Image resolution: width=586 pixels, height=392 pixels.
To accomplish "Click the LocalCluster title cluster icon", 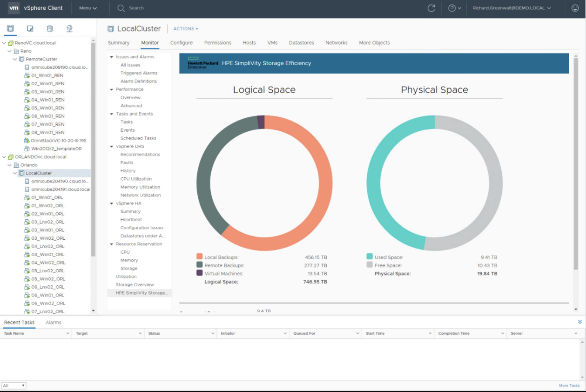I will (110, 29).
